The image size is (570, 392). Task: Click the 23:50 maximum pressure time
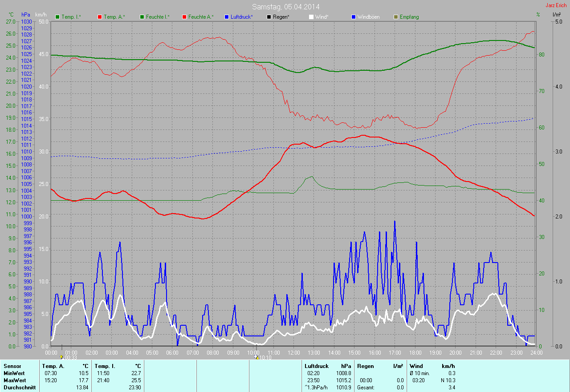pyautogui.click(x=313, y=380)
